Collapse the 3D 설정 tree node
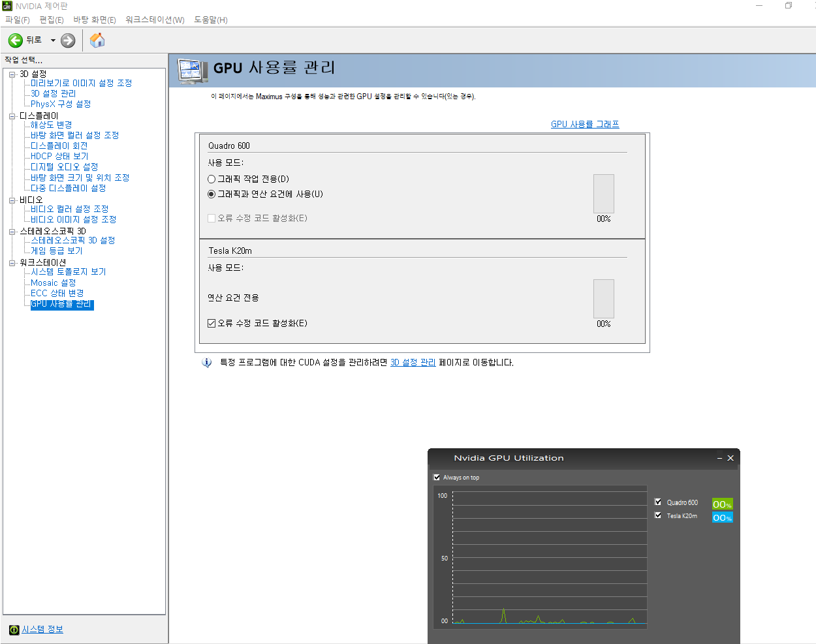816x644 pixels. [12, 74]
